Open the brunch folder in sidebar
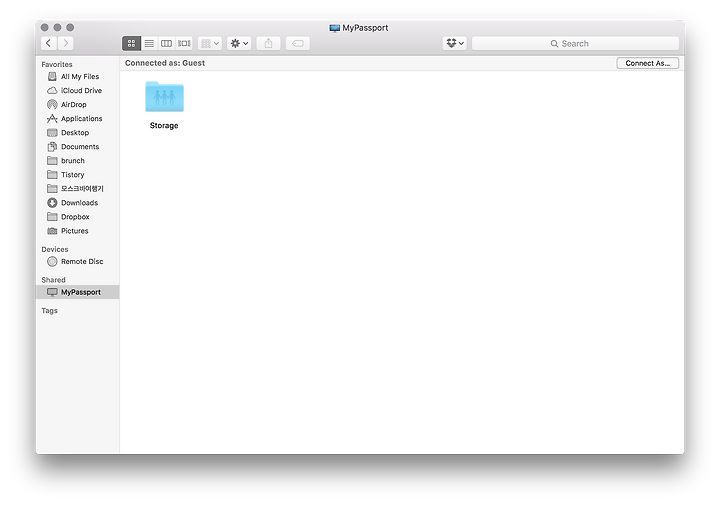Screen dimensions: 720x505 tap(77, 161)
